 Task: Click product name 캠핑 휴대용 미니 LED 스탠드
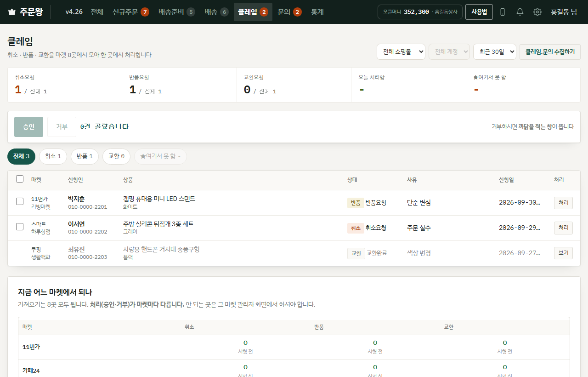coord(159,199)
